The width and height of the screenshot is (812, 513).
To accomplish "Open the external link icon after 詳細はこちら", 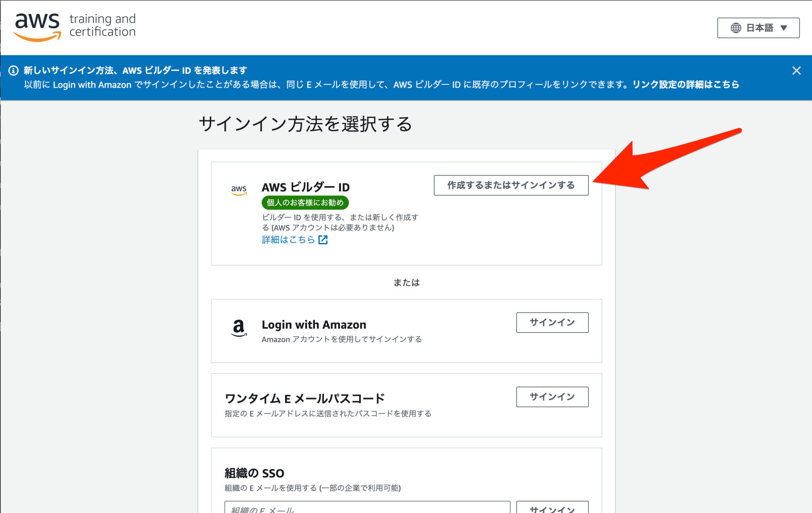I will click(x=323, y=239).
